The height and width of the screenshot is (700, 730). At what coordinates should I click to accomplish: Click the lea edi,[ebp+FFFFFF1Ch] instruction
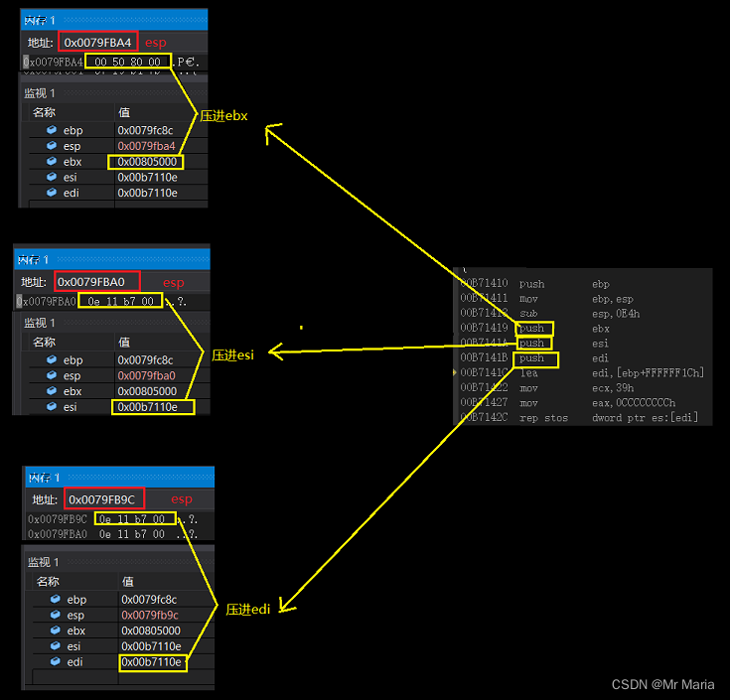pyautogui.click(x=582, y=372)
